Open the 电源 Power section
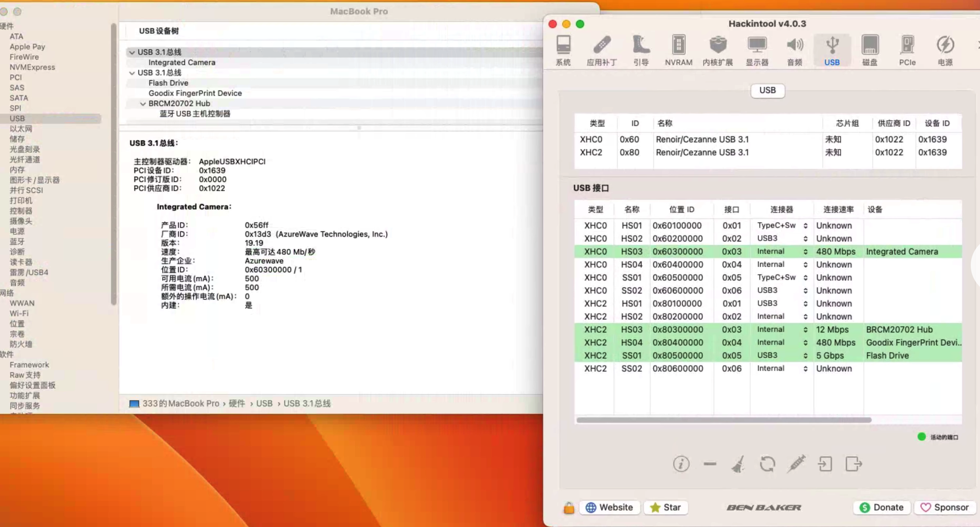This screenshot has height=527, width=980. (x=944, y=50)
